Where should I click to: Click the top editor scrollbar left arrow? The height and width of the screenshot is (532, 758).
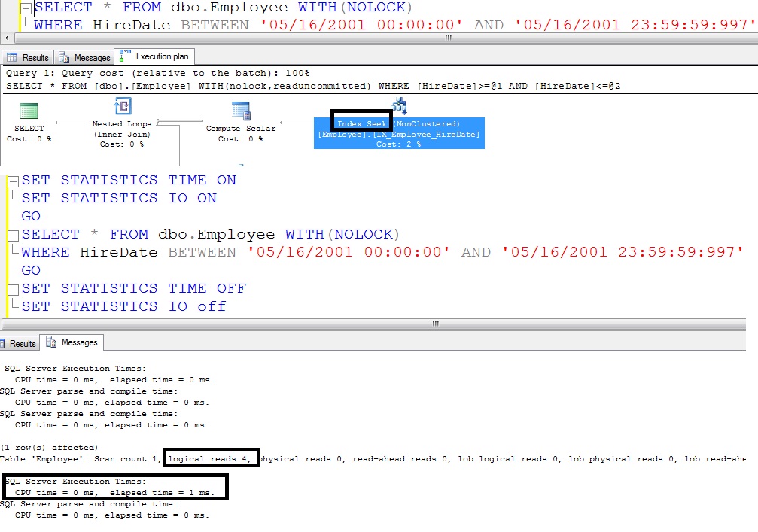point(8,38)
